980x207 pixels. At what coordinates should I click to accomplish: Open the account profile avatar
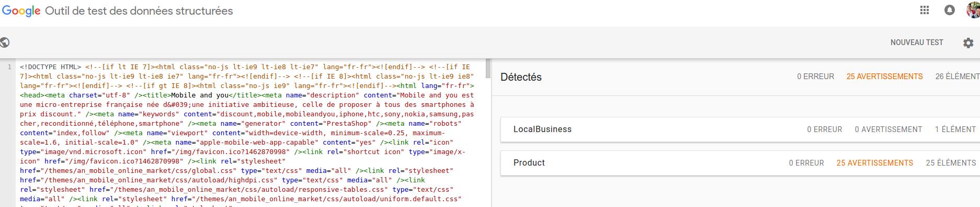pos(973,9)
